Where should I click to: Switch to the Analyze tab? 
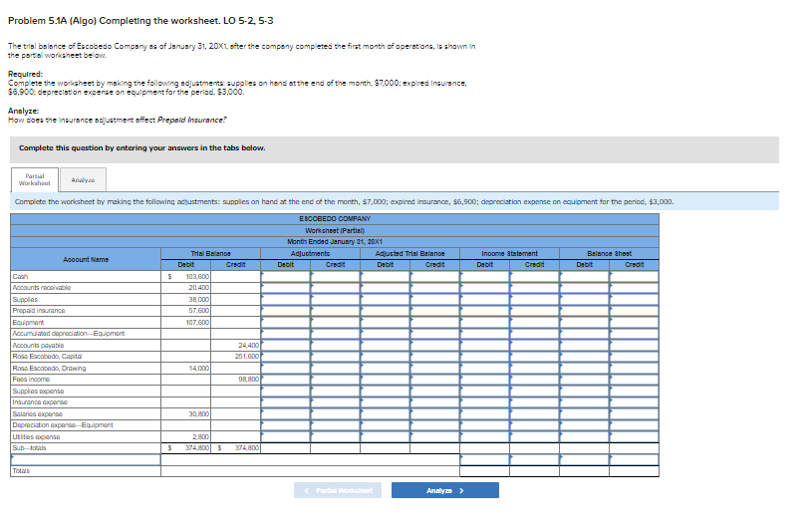point(83,180)
